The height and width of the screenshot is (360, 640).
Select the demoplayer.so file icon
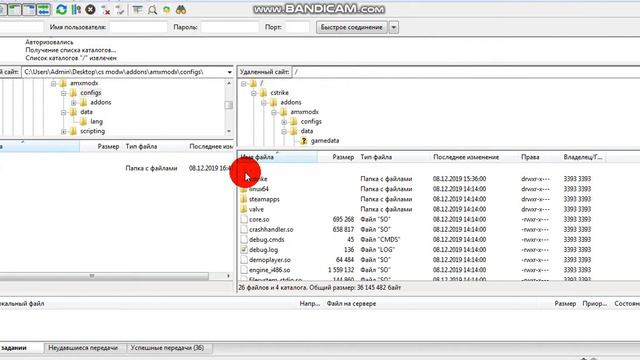click(244, 260)
